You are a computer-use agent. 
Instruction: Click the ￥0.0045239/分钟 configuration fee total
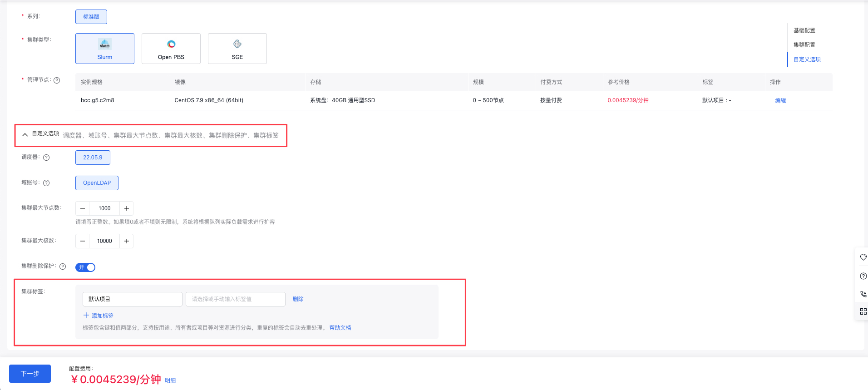(x=116, y=380)
